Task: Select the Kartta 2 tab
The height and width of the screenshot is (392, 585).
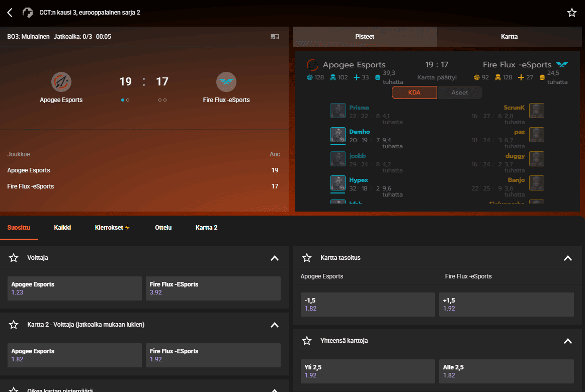Action: [x=206, y=228]
